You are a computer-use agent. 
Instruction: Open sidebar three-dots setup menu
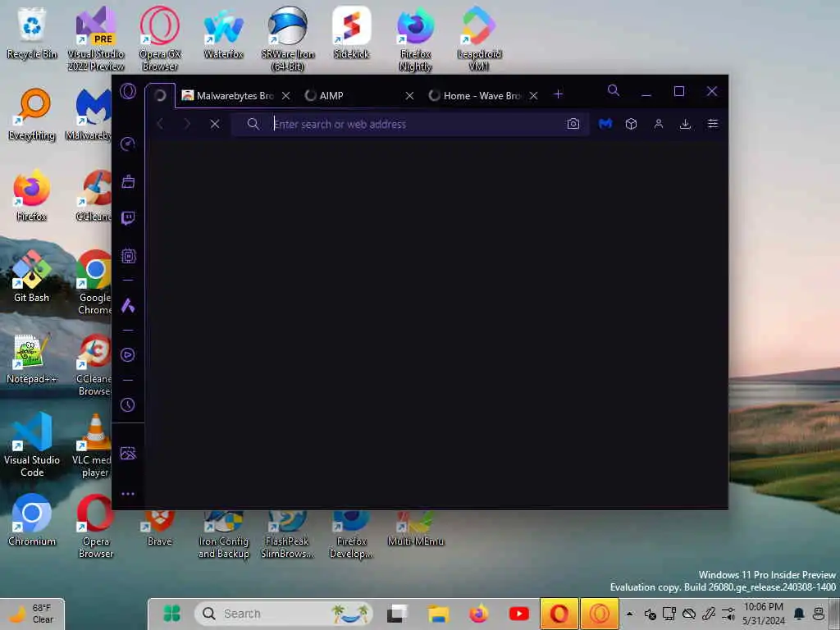pyautogui.click(x=128, y=493)
